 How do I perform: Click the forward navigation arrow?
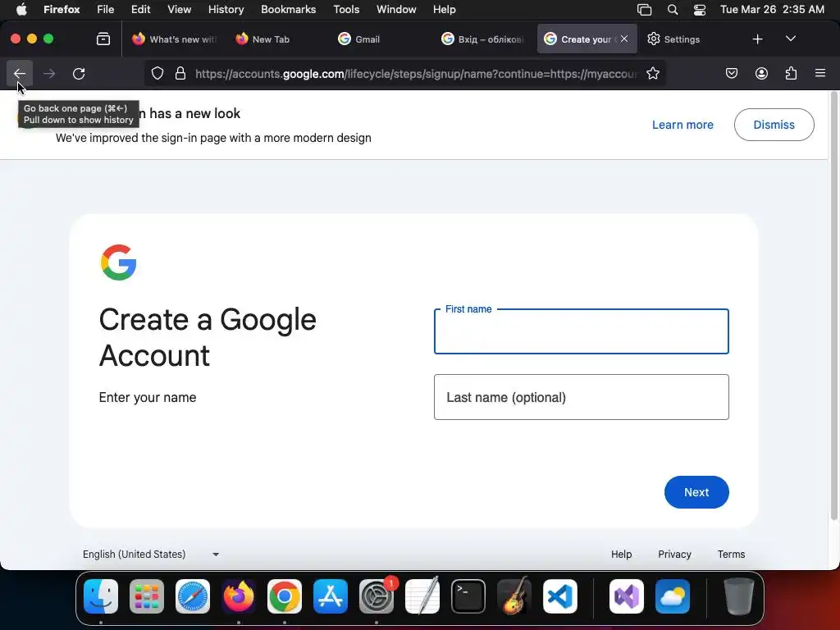(48, 73)
